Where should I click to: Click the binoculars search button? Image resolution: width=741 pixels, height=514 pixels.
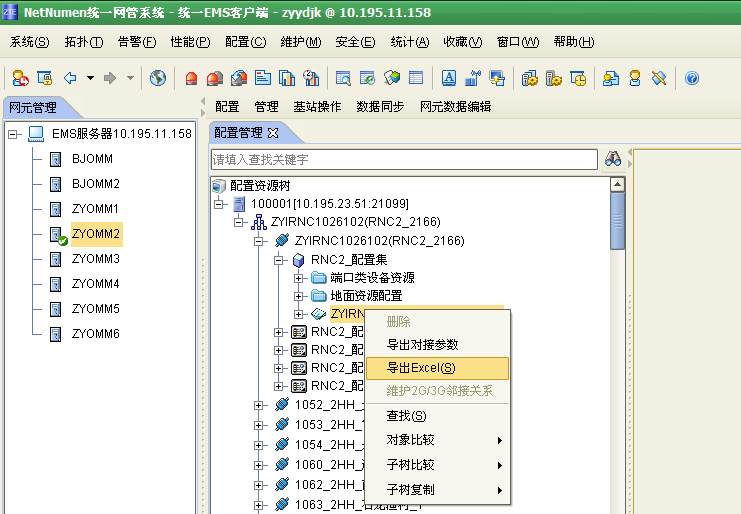[x=613, y=159]
